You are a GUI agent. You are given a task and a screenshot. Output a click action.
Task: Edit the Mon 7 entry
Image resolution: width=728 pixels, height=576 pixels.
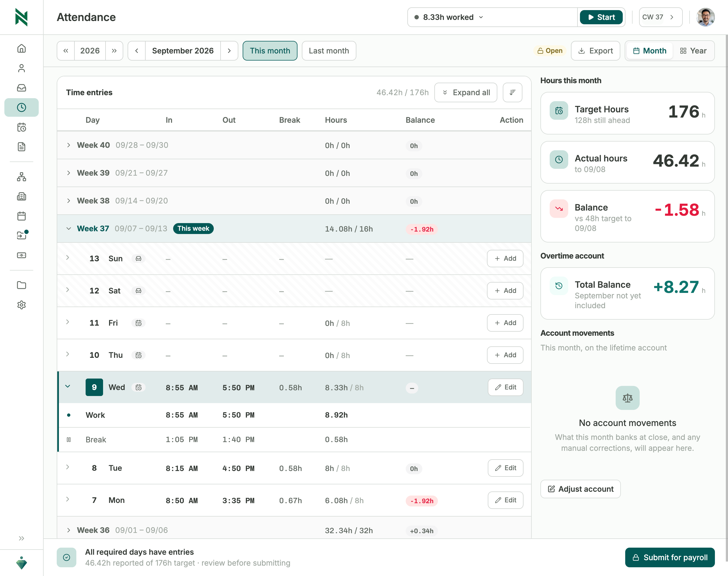point(506,500)
